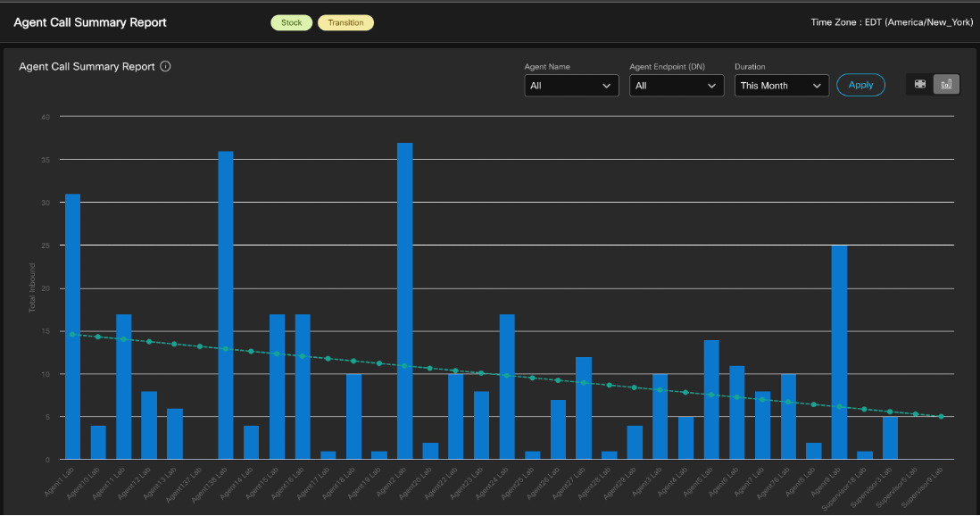
Task: Click the chevron in the Agent Endpoint field
Action: click(x=711, y=86)
